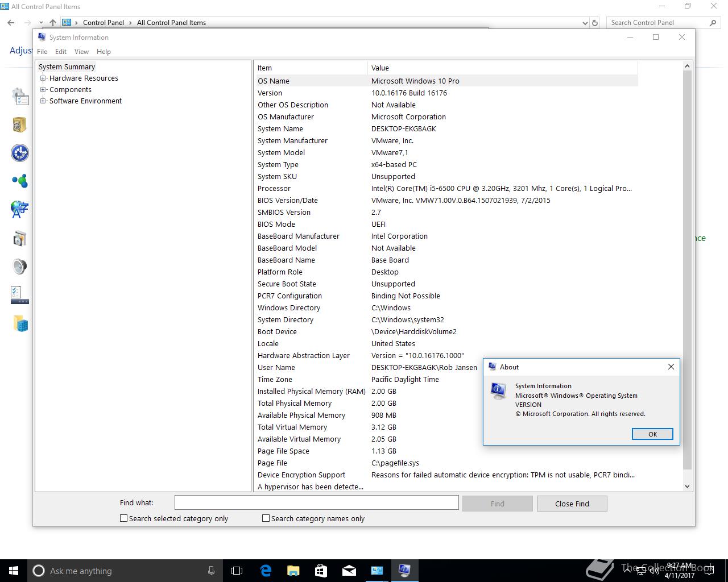Close the About dialog with X
Screen dimensions: 728x582
pyautogui.click(x=671, y=367)
